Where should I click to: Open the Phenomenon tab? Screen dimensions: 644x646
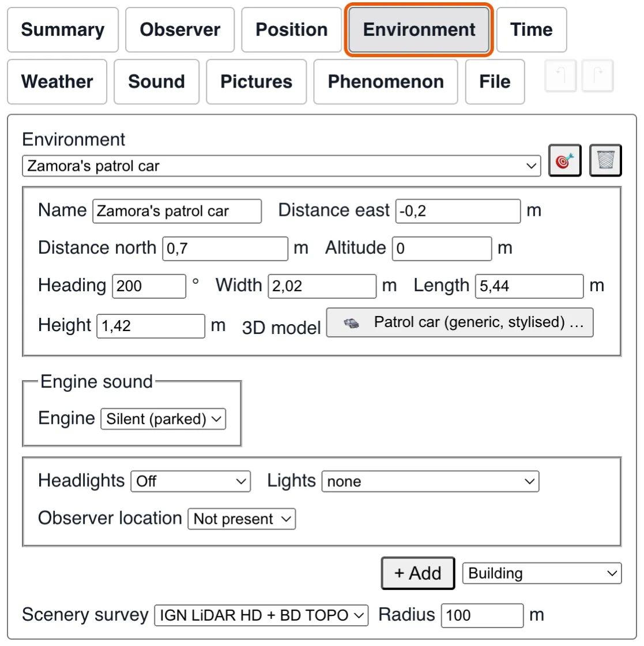pos(385,81)
